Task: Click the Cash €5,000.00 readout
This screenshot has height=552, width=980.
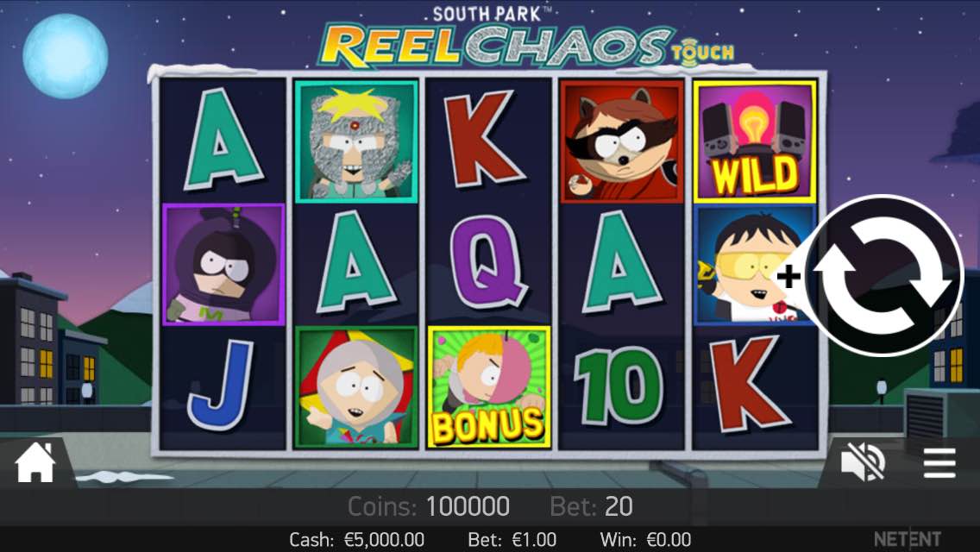Action: tap(357, 540)
